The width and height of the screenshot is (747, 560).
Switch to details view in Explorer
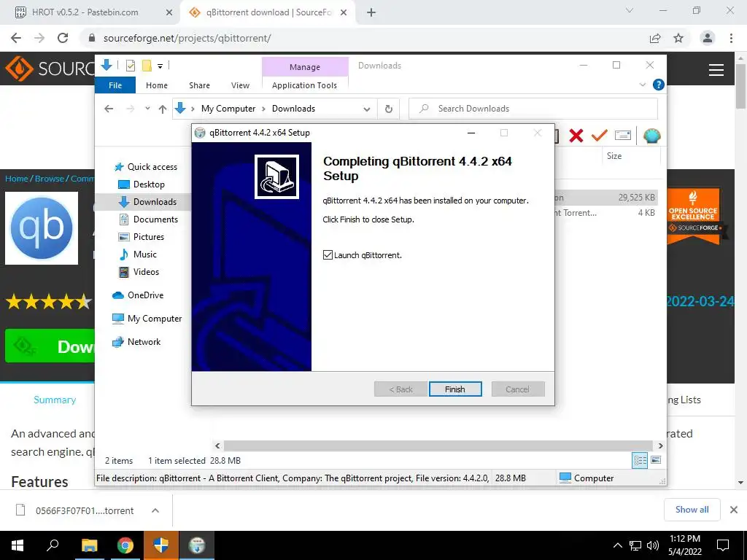point(640,461)
